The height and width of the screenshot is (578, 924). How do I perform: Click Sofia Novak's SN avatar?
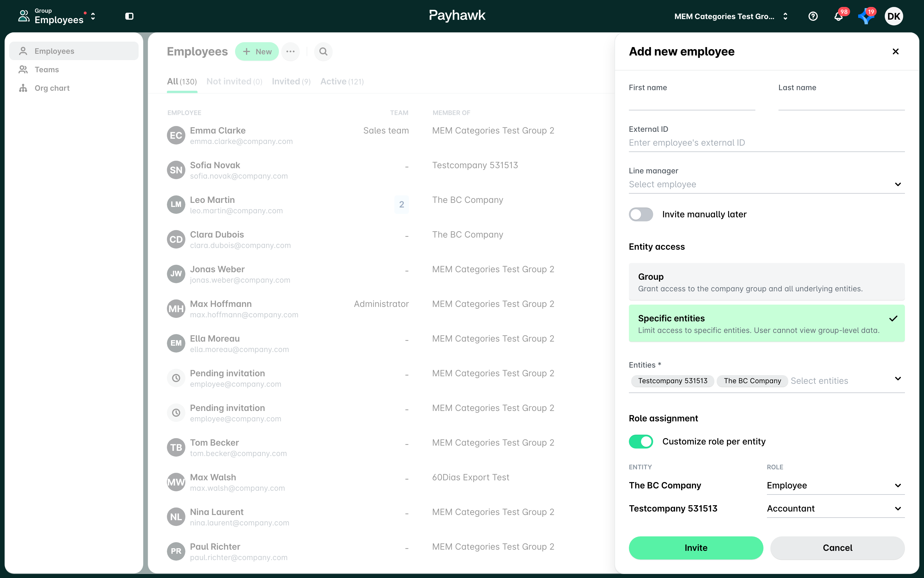pyautogui.click(x=176, y=170)
